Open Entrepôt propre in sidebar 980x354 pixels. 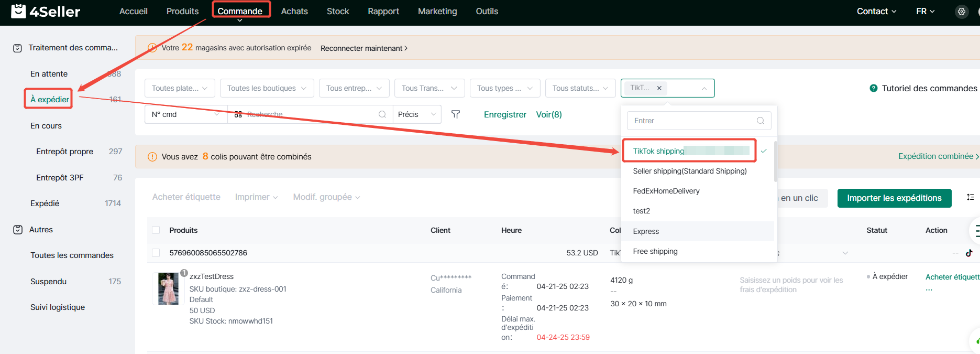64,152
